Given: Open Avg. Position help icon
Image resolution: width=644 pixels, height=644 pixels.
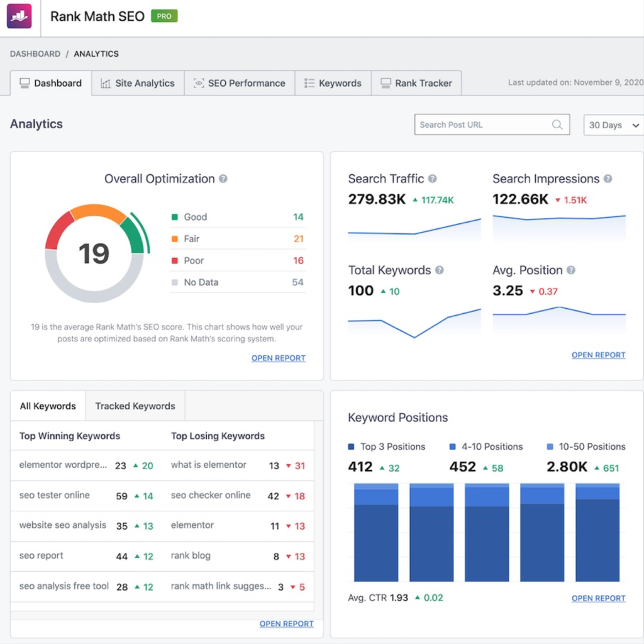Looking at the screenshot, I should pyautogui.click(x=571, y=270).
